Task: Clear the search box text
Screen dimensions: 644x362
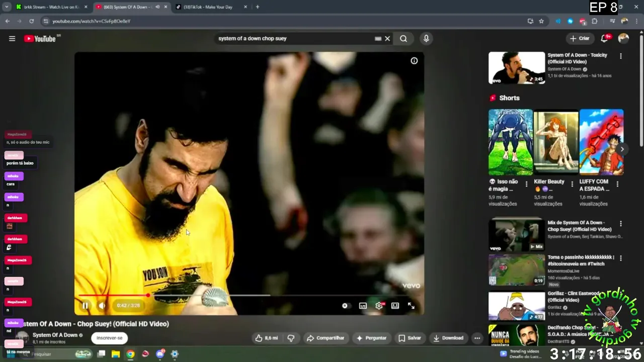Action: (x=387, y=39)
